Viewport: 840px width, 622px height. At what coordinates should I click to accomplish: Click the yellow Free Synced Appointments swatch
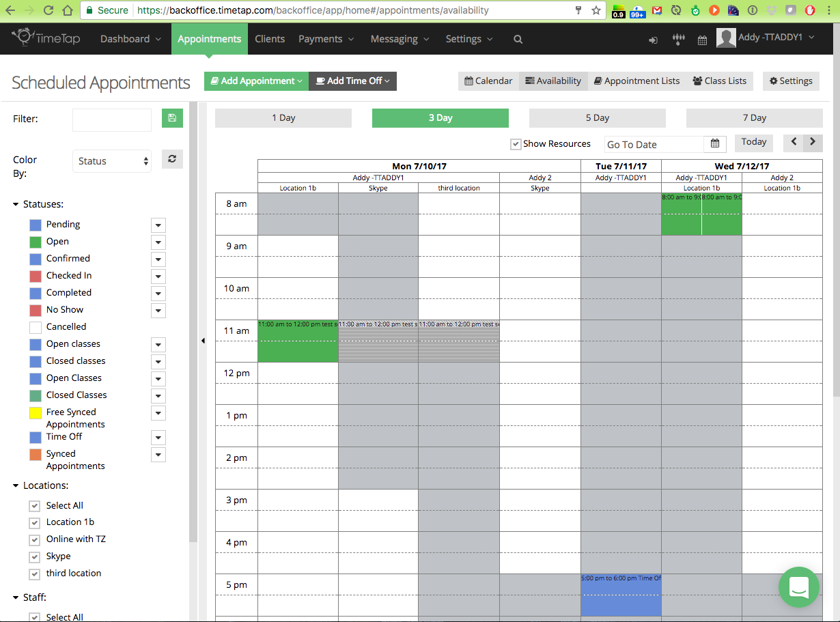[36, 413]
